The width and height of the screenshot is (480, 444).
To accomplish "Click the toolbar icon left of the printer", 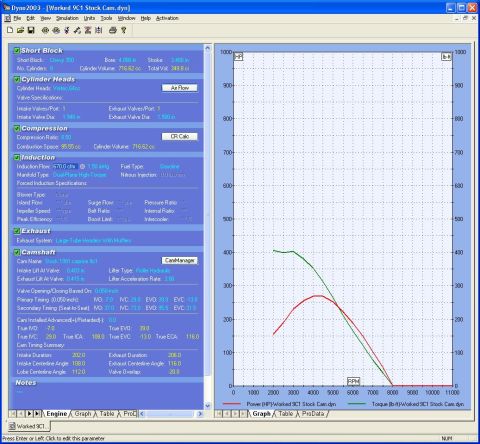I will (x=99, y=30).
